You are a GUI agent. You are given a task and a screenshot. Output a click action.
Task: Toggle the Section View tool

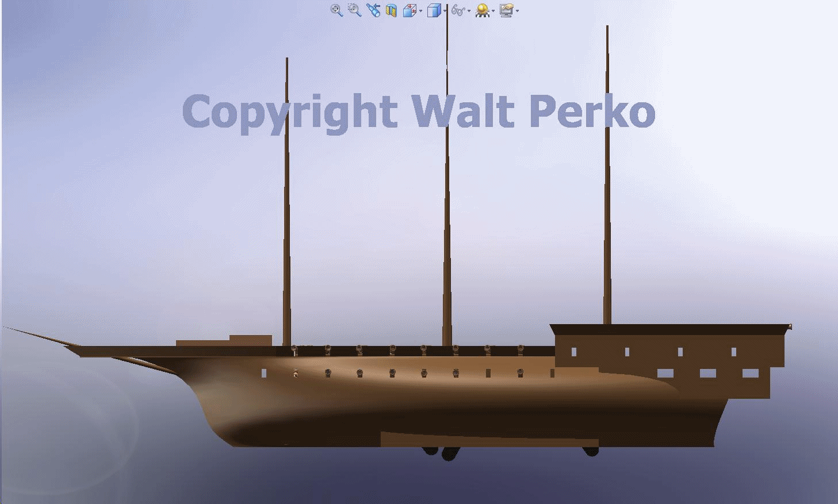coord(391,10)
